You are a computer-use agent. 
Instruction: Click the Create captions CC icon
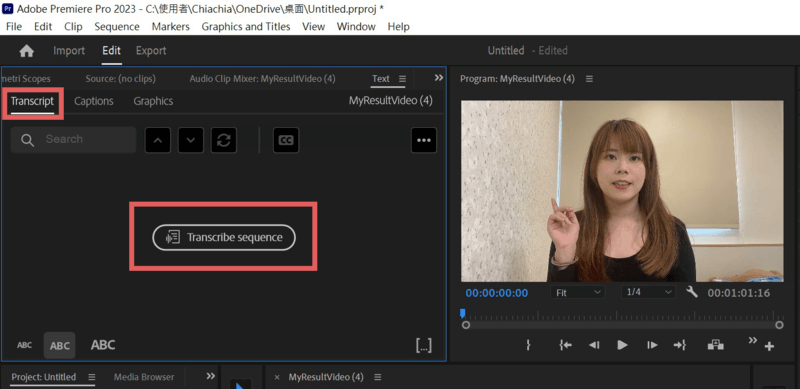(286, 140)
